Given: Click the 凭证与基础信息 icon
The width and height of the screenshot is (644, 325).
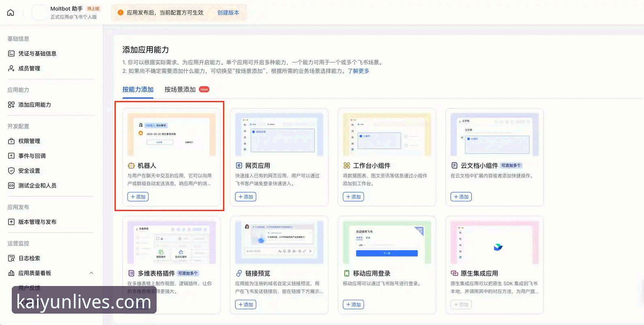Looking at the screenshot, I should [11, 54].
